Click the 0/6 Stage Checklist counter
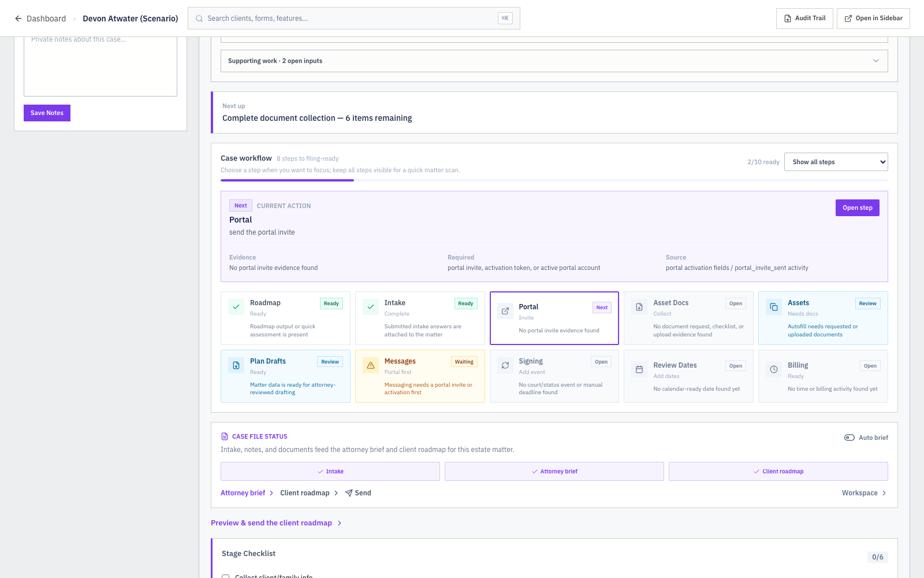Image resolution: width=924 pixels, height=578 pixels. click(878, 557)
